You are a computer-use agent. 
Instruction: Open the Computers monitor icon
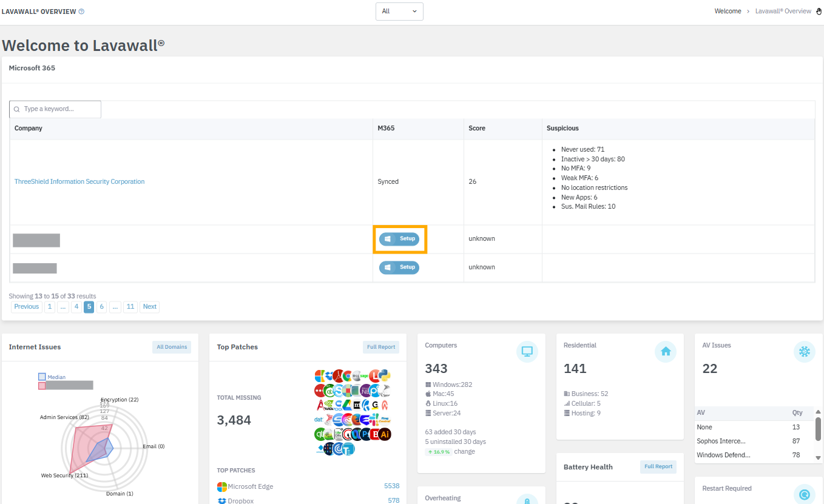point(527,352)
